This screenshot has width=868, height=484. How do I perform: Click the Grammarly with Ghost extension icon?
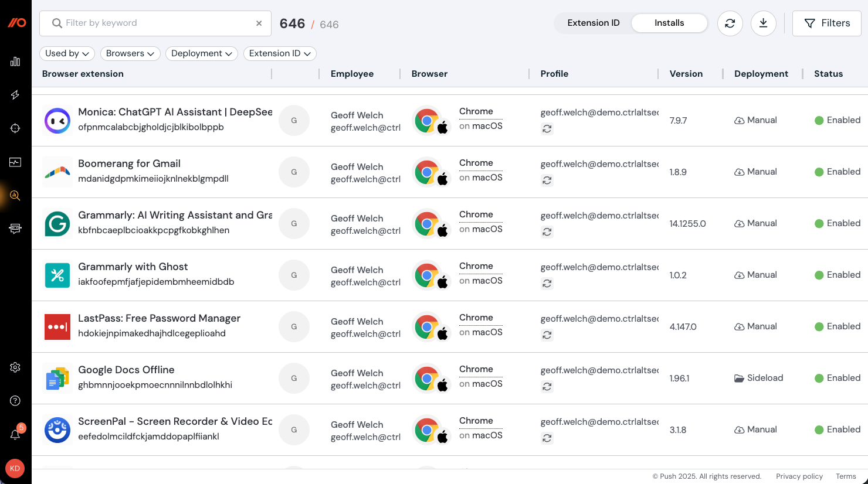57,275
